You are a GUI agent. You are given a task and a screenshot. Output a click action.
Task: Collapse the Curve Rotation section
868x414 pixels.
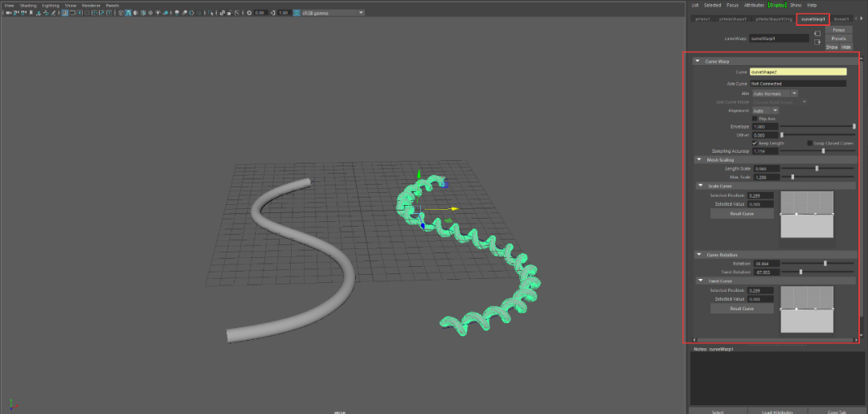(699, 255)
